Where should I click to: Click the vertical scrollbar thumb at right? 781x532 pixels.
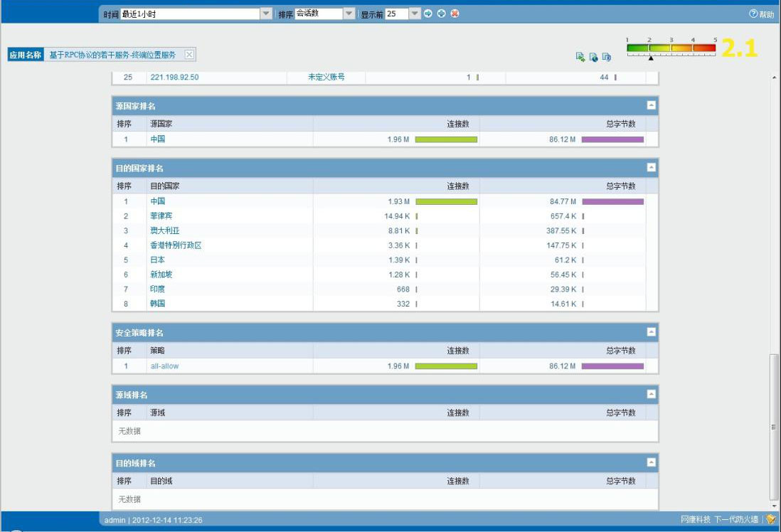(773, 427)
